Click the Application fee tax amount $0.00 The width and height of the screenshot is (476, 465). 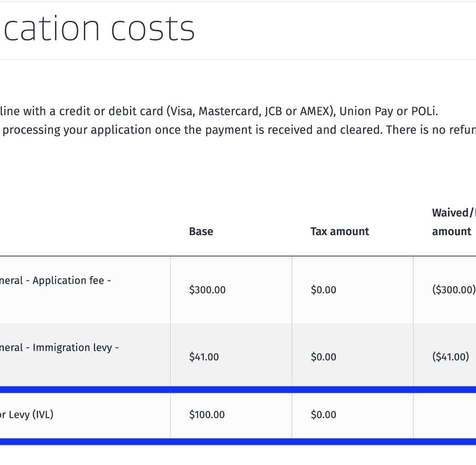323,290
